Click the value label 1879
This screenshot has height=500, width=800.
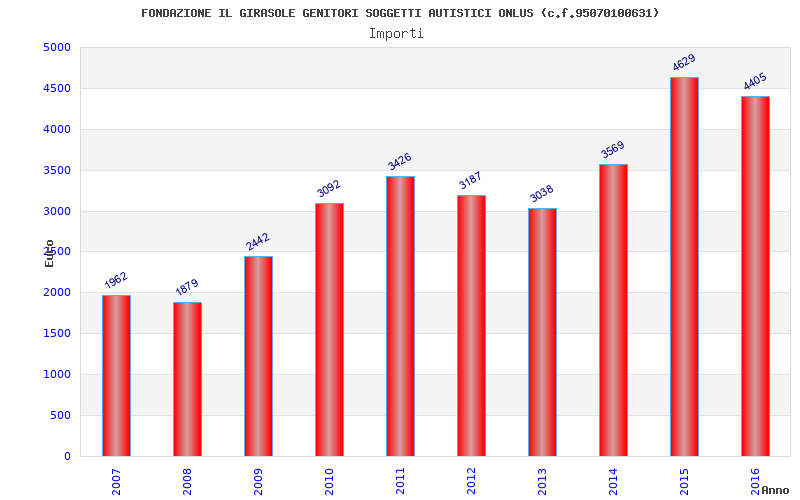(x=187, y=287)
